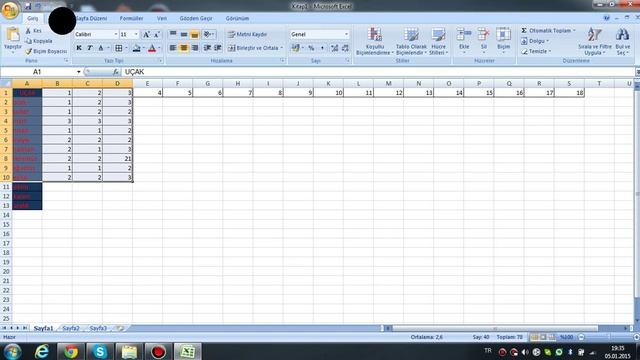
Task: Click the comma style icon
Action: 322,48
